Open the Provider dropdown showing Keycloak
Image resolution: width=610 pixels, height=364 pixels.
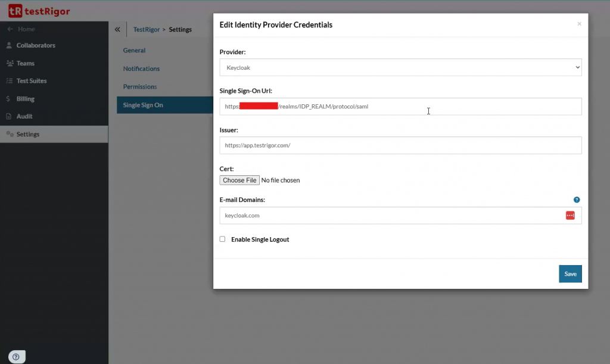click(400, 68)
